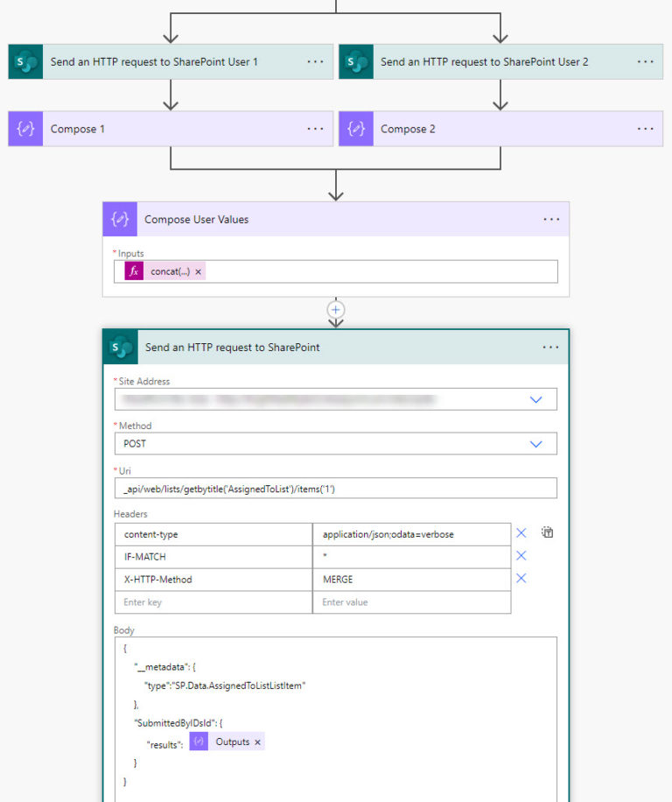The width and height of the screenshot is (672, 802).
Task: Click the SharePoint icon on the bottom HTTP action
Action: click(x=120, y=346)
